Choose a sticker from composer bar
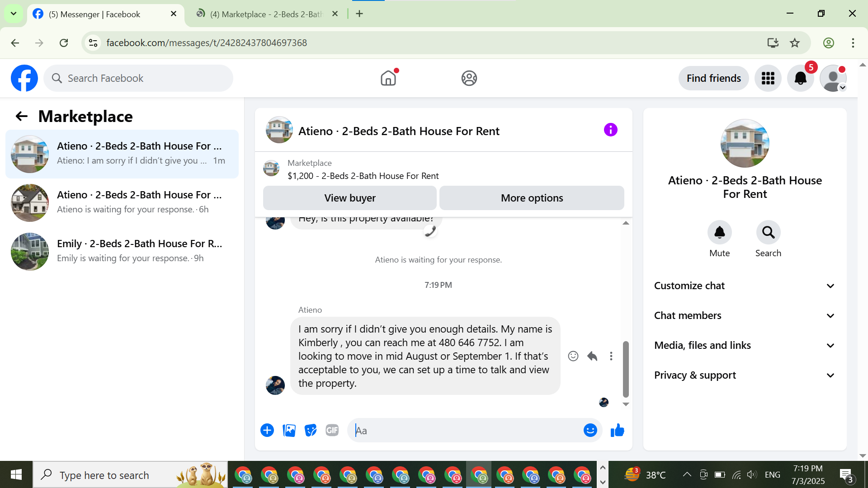 point(311,431)
